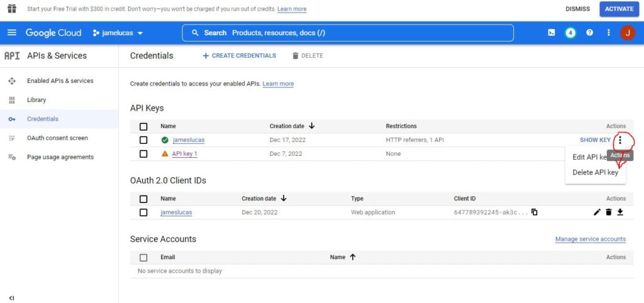Collapse the left sidebar panel
The image size is (644, 303).
(11, 297)
